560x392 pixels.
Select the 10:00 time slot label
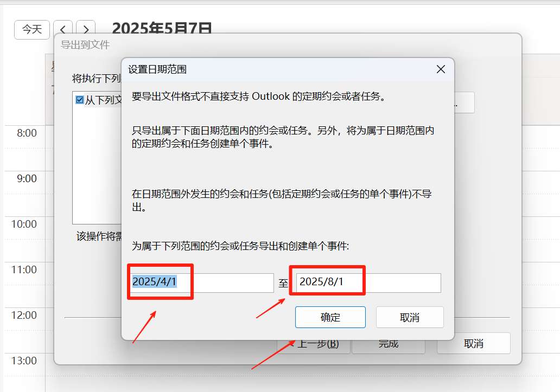pos(24,224)
